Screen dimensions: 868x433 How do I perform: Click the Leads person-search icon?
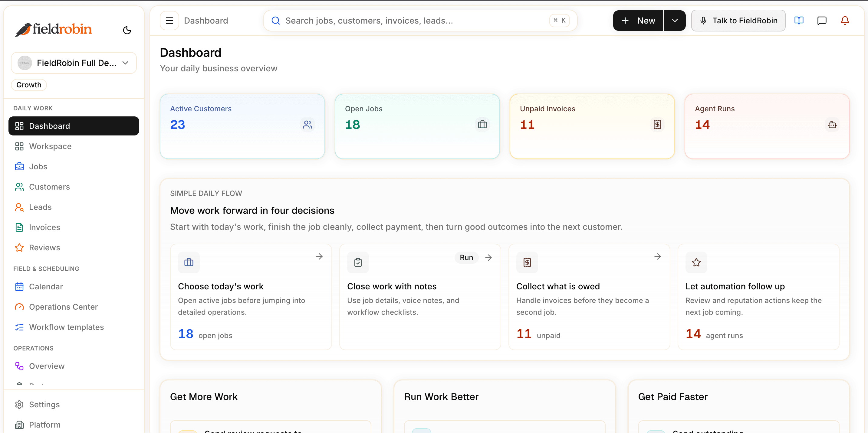click(19, 207)
